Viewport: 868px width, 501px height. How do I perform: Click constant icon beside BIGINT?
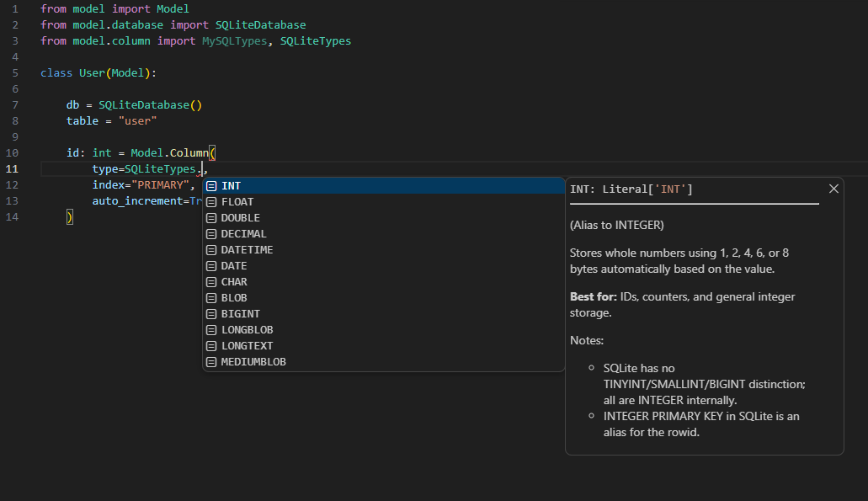click(211, 314)
